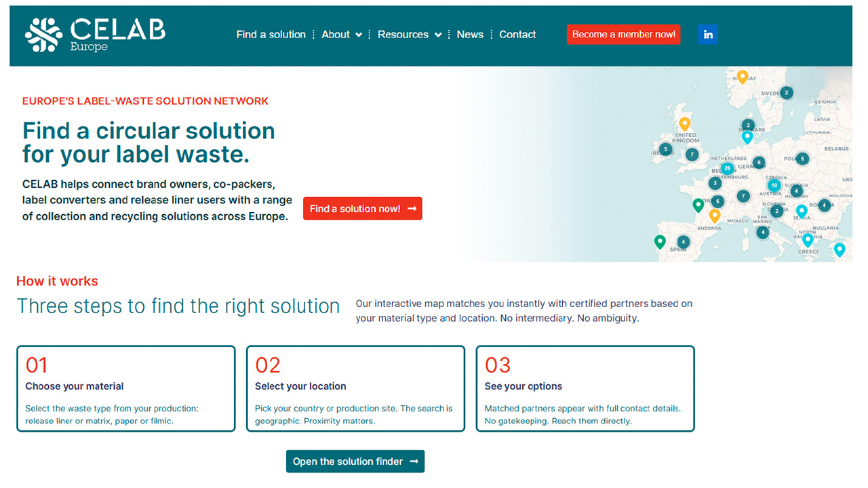This screenshot has height=488, width=868.
Task: Click the 3 cluster marker over Denmark
Action: point(748,125)
